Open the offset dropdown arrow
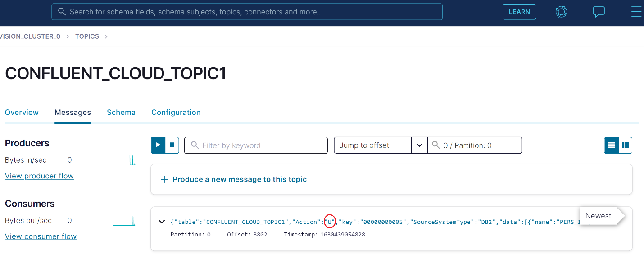 (x=420, y=145)
